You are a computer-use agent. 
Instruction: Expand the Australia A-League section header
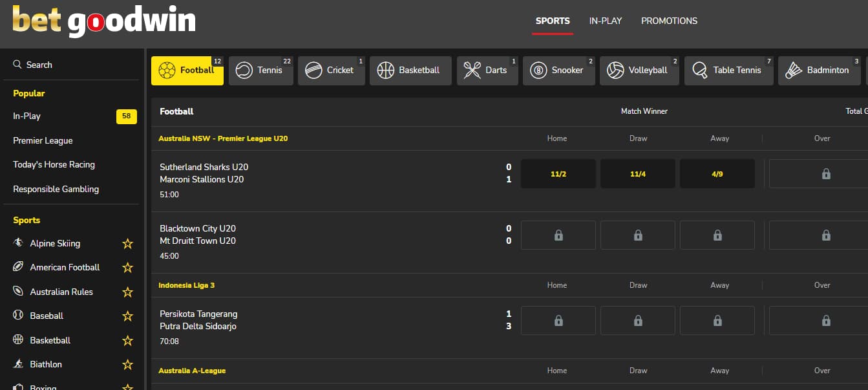click(x=192, y=371)
